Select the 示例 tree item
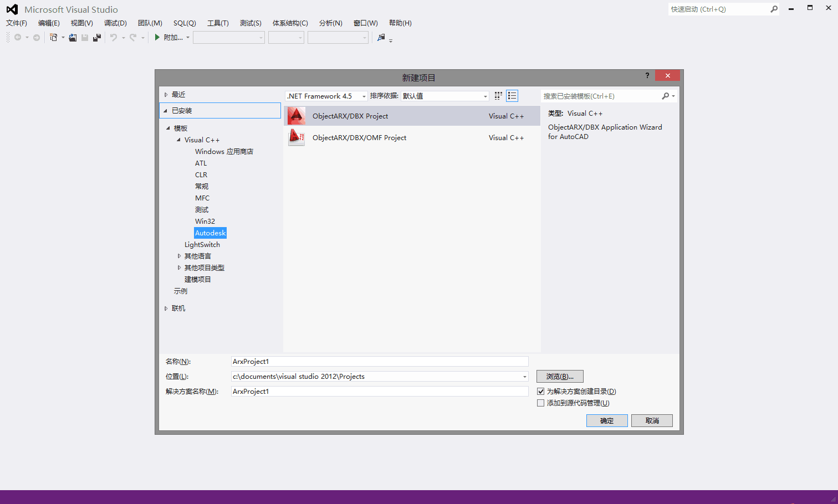Image resolution: width=838 pixels, height=504 pixels. pos(181,291)
